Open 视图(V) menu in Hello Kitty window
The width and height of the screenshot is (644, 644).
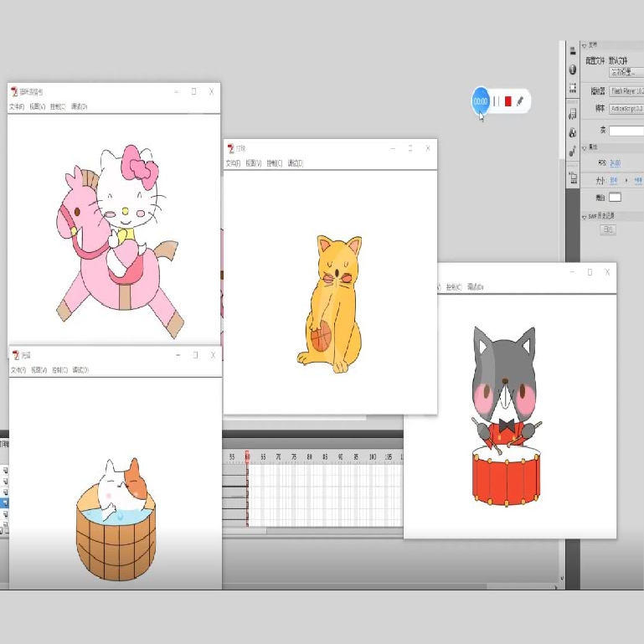pyautogui.click(x=38, y=107)
